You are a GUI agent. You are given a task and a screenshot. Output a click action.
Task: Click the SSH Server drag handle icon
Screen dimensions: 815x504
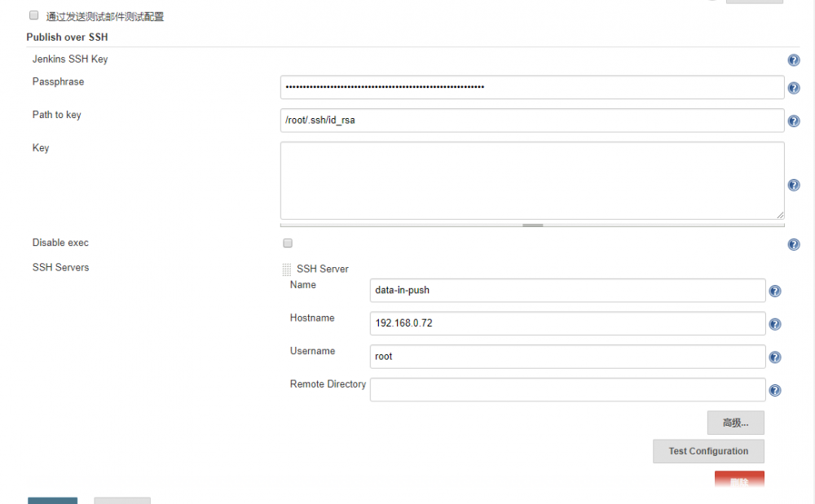coord(286,269)
